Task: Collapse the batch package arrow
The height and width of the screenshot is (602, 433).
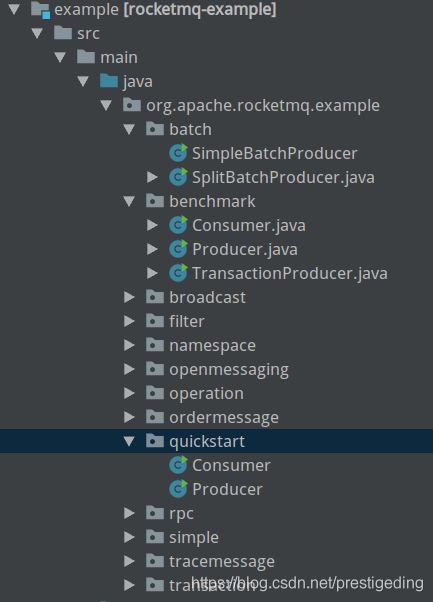Action: click(129, 129)
